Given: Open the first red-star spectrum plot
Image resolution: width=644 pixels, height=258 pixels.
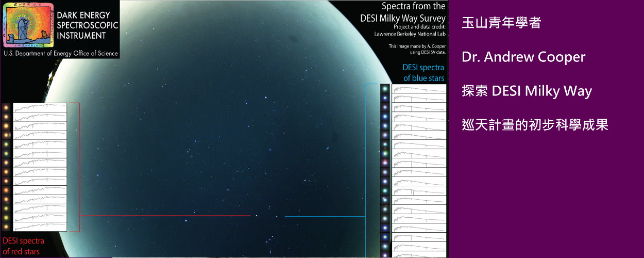Looking at the screenshot, I should point(40,107).
